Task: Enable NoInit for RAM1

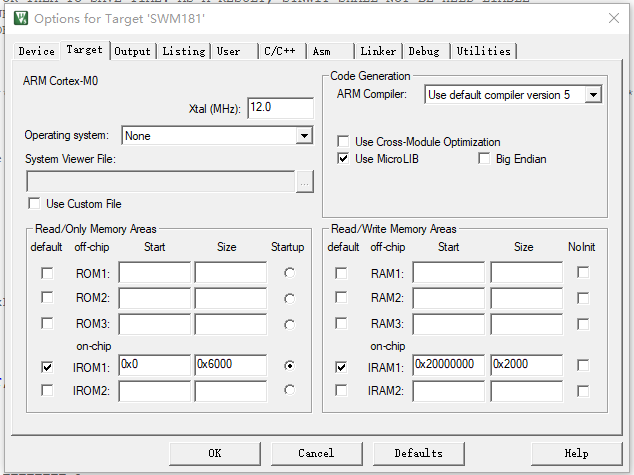Action: [583, 272]
